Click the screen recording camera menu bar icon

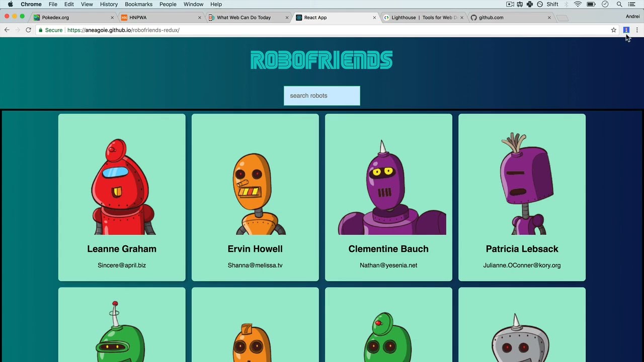510,4
